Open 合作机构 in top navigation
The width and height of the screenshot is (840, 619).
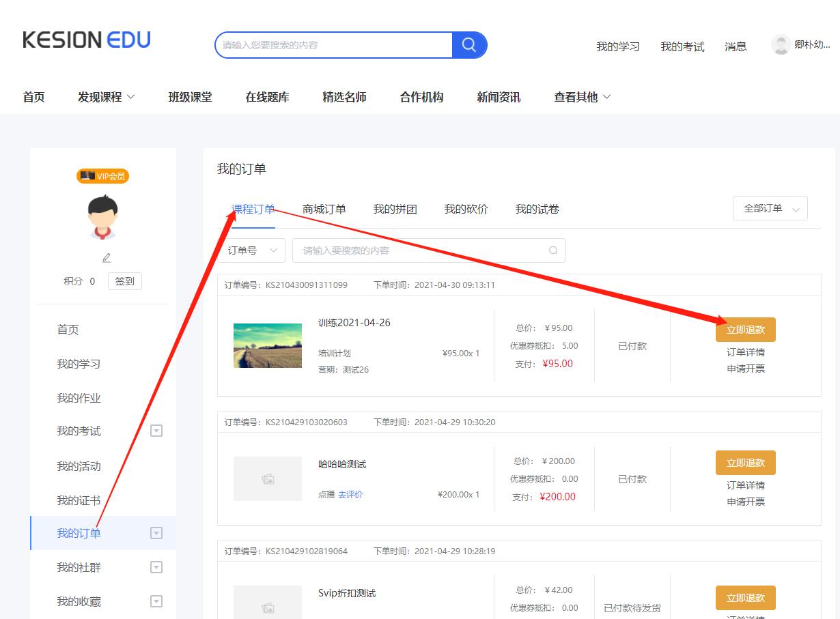coord(422,97)
